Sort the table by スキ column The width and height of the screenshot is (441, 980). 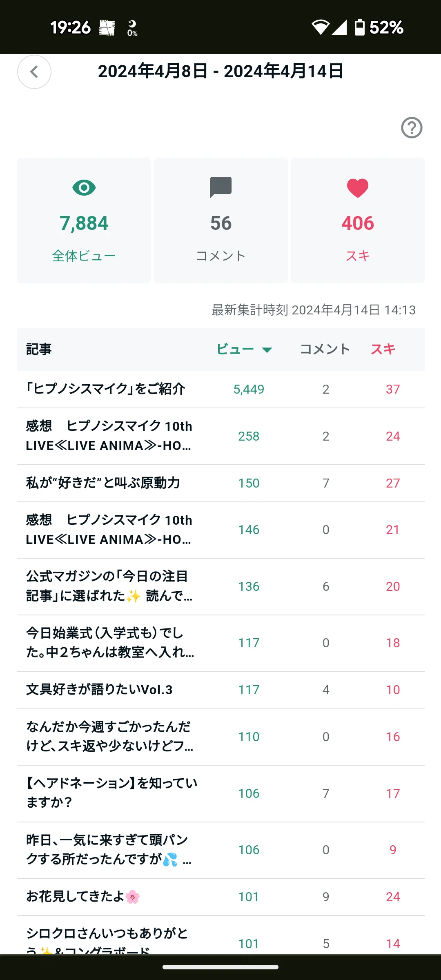[383, 349]
